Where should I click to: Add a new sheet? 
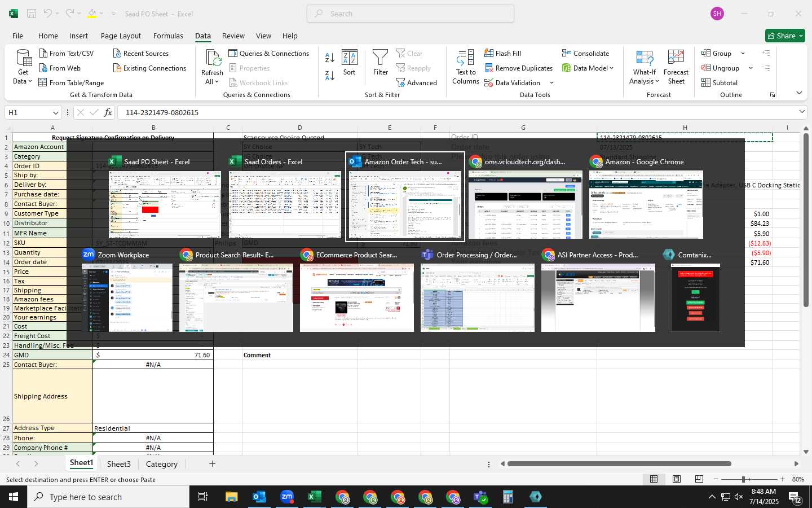pyautogui.click(x=212, y=464)
